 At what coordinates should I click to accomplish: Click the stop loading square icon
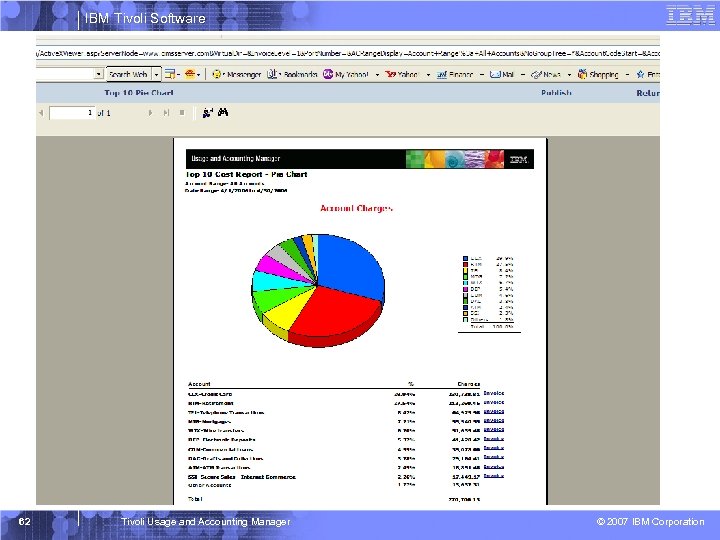tap(182, 112)
